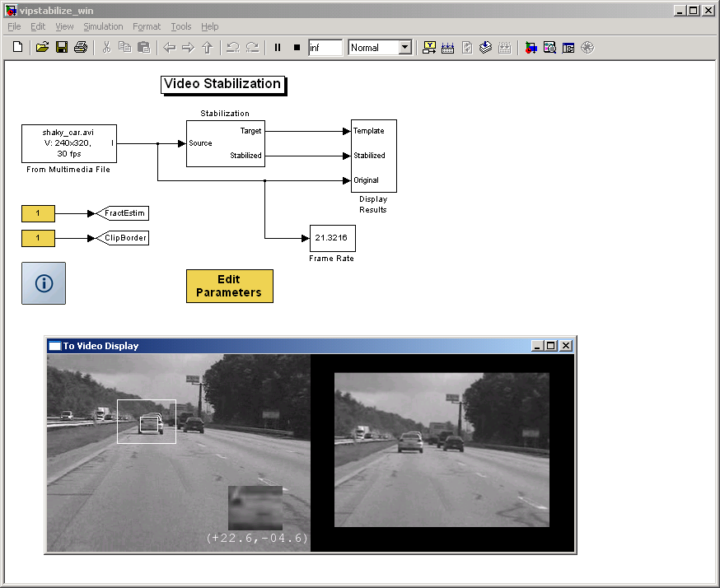Open the Format menu
Screen dimensions: 720x588
(147, 26)
